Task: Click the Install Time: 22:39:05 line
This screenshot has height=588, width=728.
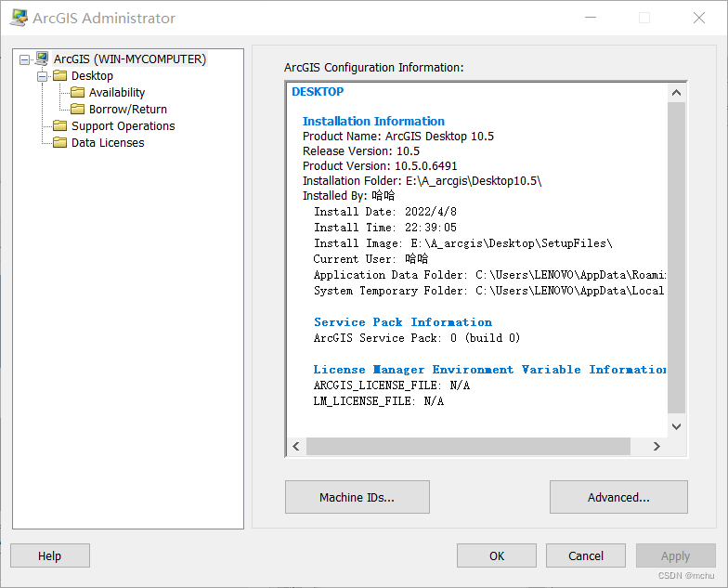Action: 385,228
